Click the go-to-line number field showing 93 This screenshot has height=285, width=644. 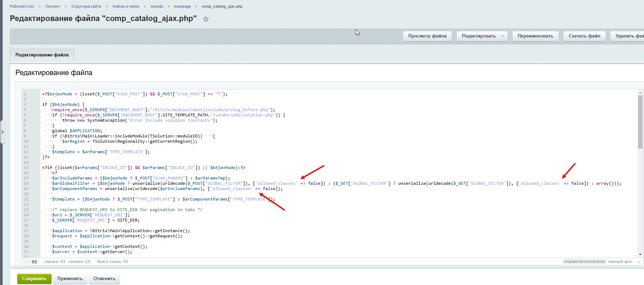pos(32,262)
